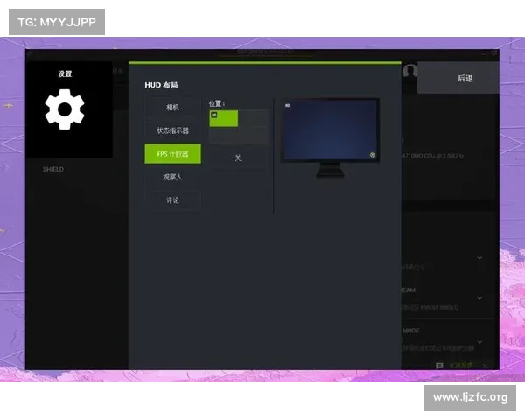Screen dimensions: 525x420
Task: Click the feedback chat bubble icon
Action: [x=439, y=365]
